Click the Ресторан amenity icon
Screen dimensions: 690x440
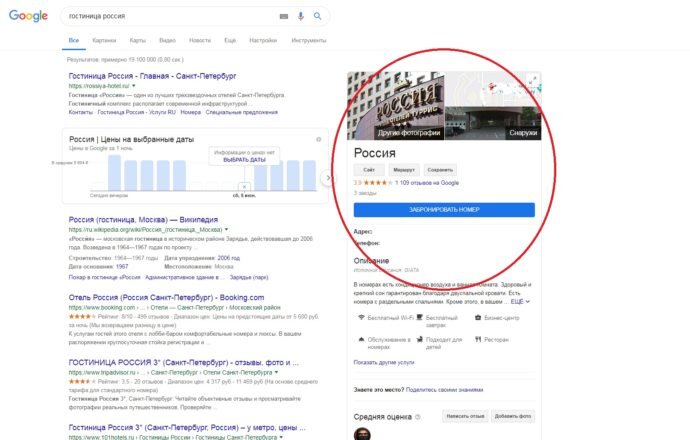pyautogui.click(x=478, y=339)
